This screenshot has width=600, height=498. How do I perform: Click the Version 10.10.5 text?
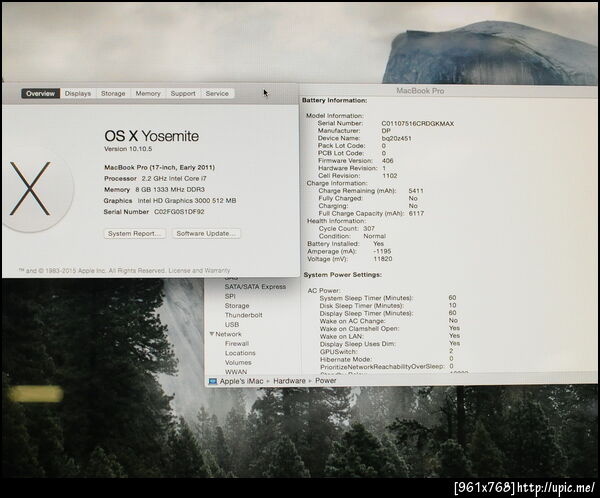[128, 149]
